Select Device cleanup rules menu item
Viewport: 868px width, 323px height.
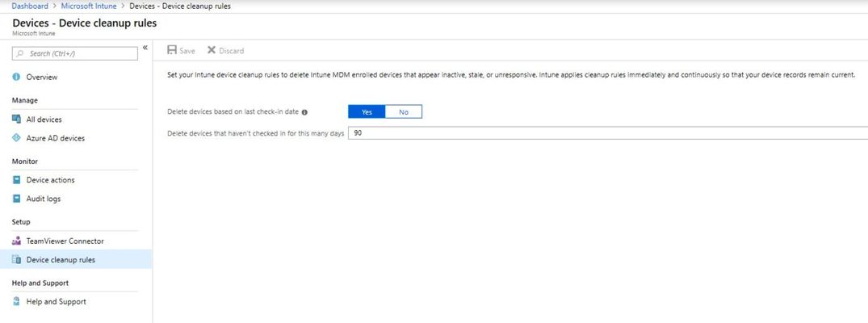[x=76, y=259]
